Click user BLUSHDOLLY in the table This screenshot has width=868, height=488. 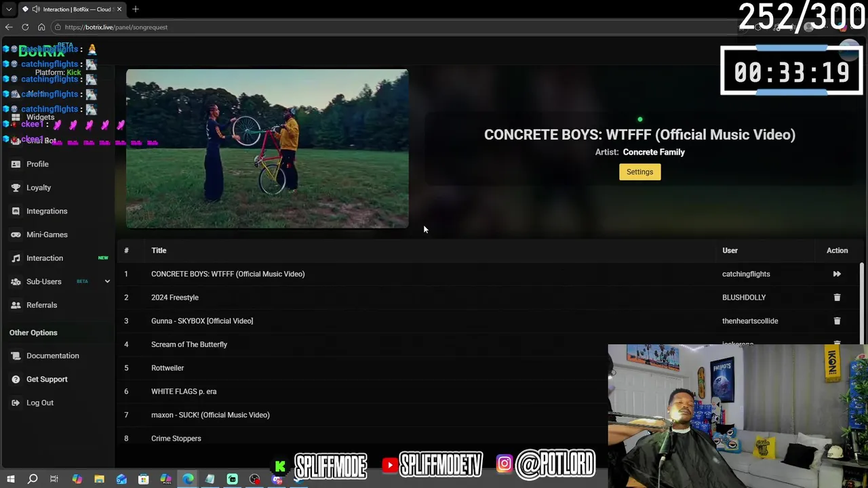744,298
